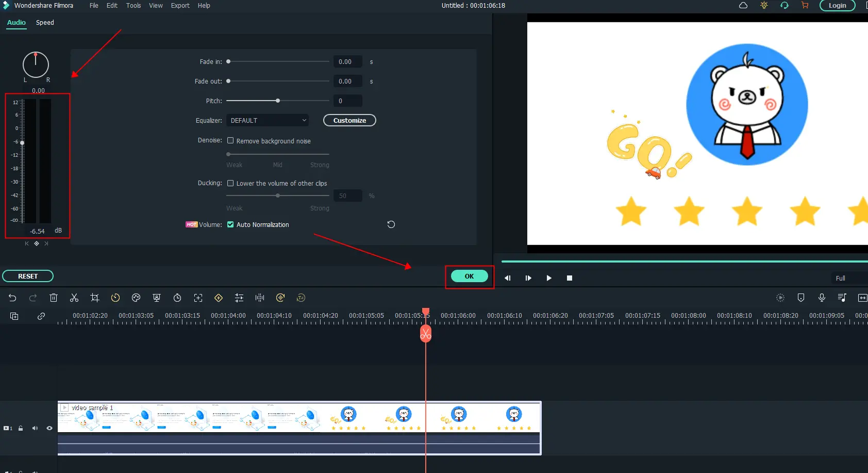This screenshot has width=868, height=473.
Task: Click the lightbulb tips icon
Action: point(764,5)
